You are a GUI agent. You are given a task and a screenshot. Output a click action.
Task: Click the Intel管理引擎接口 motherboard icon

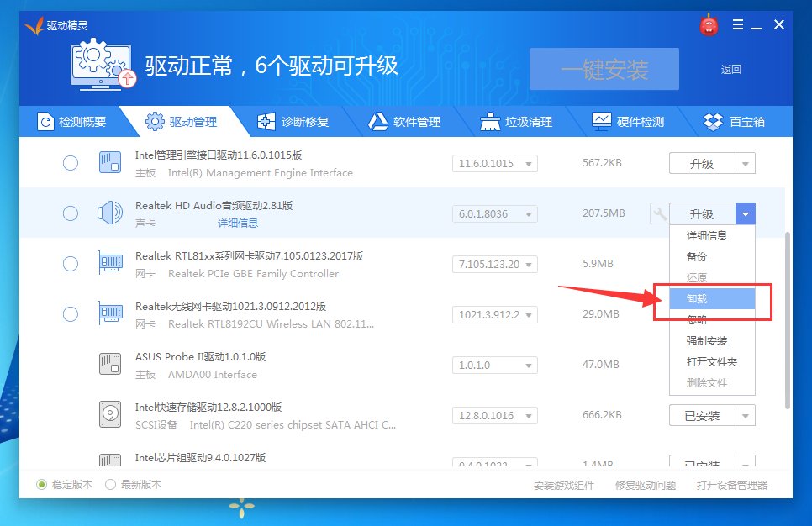coord(110,162)
